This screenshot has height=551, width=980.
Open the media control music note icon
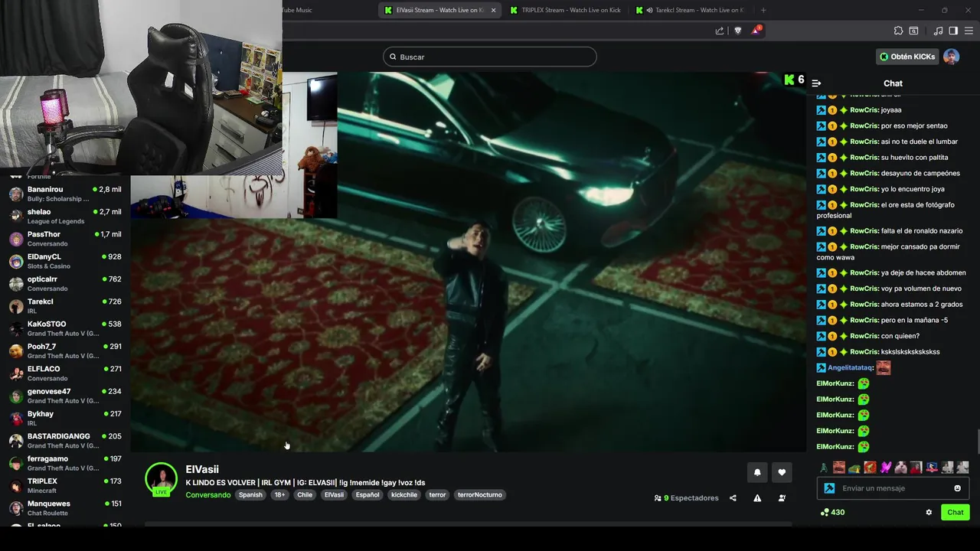pos(938,31)
